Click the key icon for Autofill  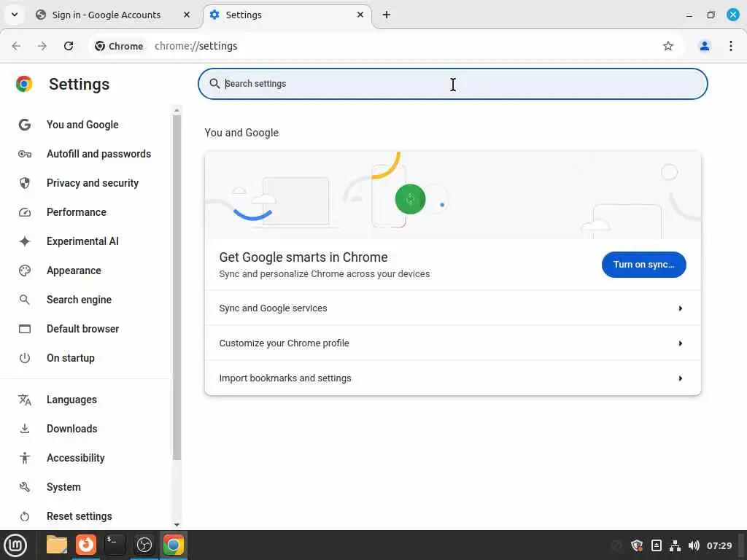25,154
